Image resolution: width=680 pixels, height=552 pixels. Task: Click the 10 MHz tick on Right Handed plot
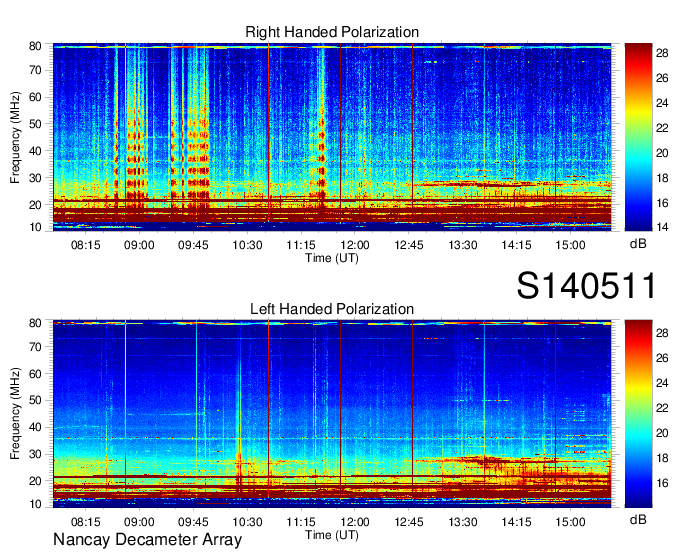coord(35,227)
